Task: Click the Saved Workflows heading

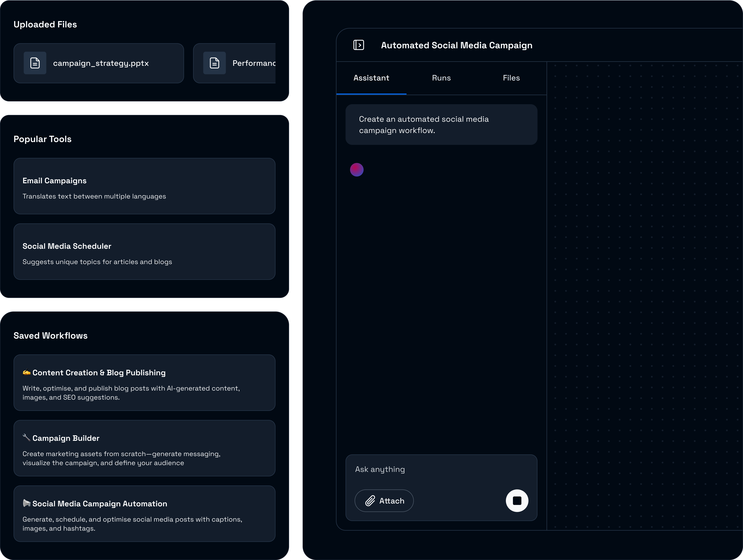Action: pyautogui.click(x=50, y=336)
